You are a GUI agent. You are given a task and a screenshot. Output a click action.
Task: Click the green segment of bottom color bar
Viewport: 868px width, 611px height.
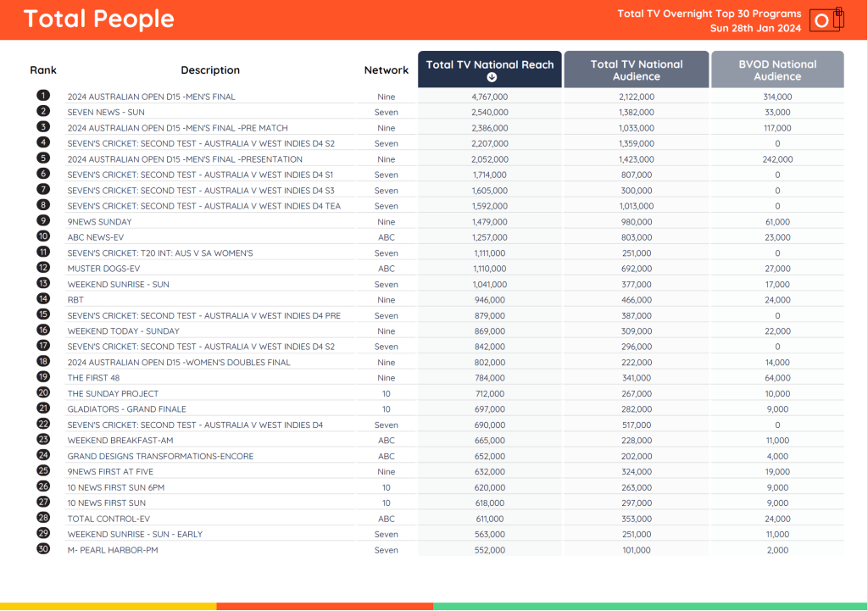[x=650, y=607]
